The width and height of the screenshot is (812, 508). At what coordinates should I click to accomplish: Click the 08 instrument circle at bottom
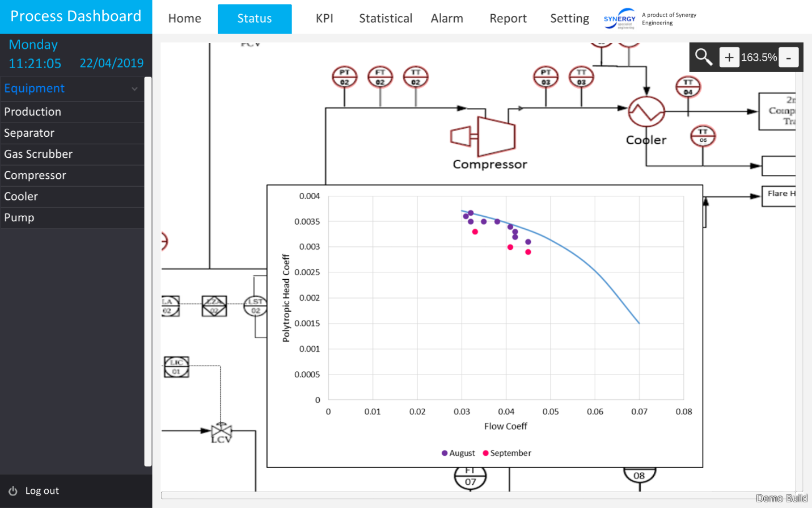coord(639,475)
